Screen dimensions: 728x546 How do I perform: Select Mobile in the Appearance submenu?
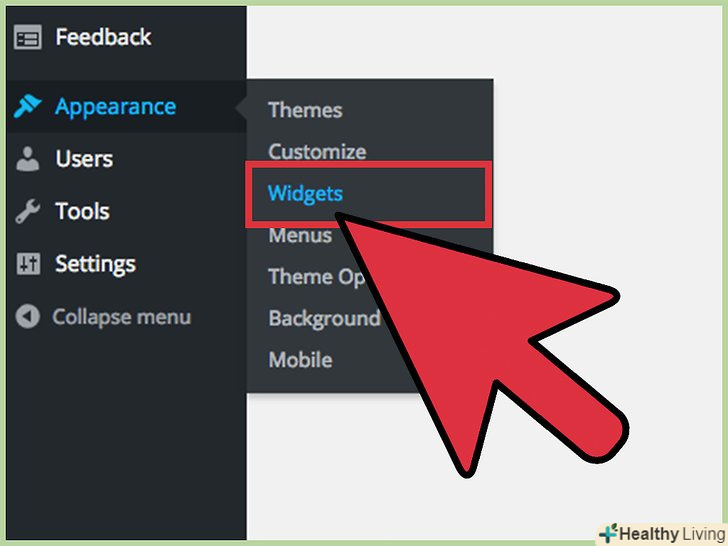300,360
